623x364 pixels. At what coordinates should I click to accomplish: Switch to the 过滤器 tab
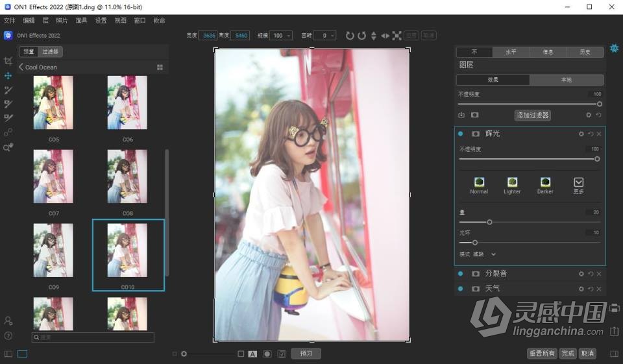[50, 51]
